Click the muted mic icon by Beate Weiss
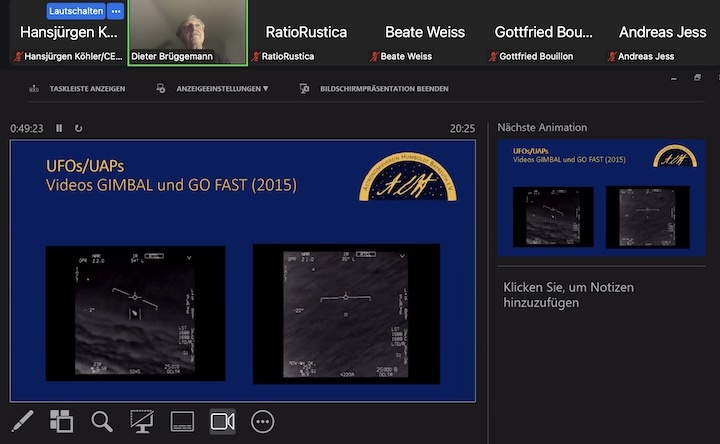The height and width of the screenshot is (444, 720). pyautogui.click(x=375, y=57)
